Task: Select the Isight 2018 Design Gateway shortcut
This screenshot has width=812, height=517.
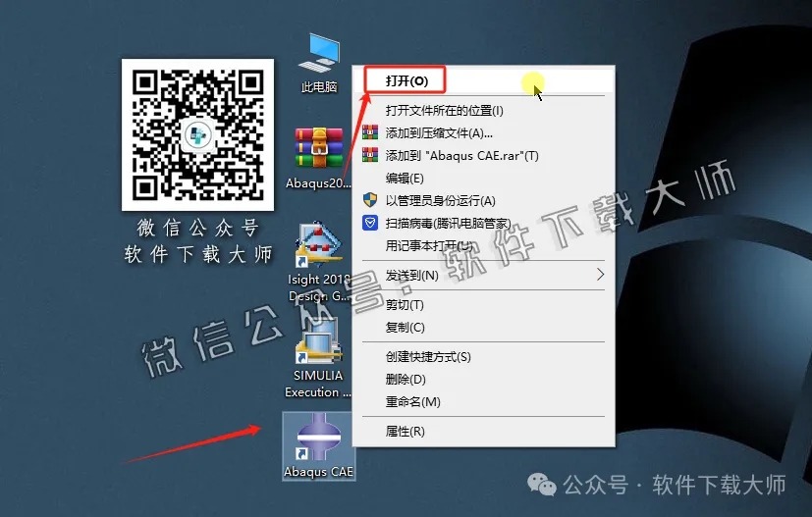Action: (319, 263)
